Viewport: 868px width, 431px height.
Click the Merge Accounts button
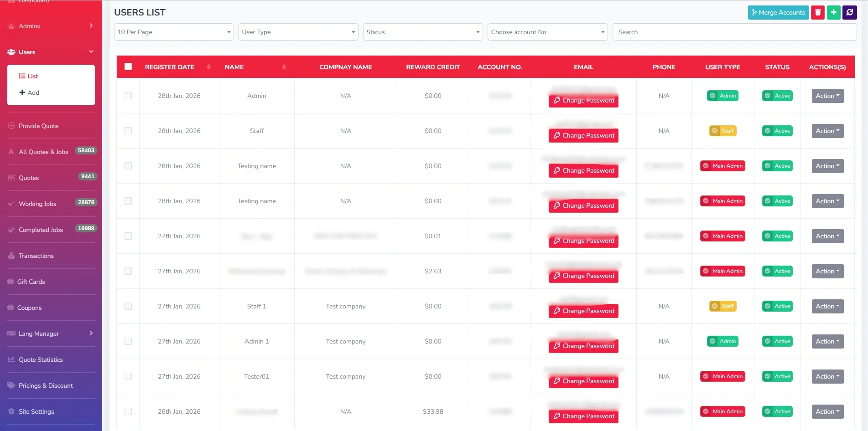tap(778, 12)
